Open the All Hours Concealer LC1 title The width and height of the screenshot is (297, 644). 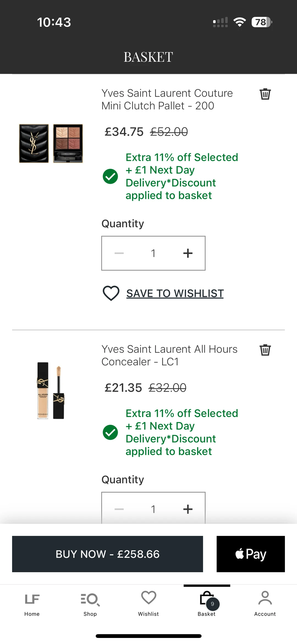tap(169, 355)
